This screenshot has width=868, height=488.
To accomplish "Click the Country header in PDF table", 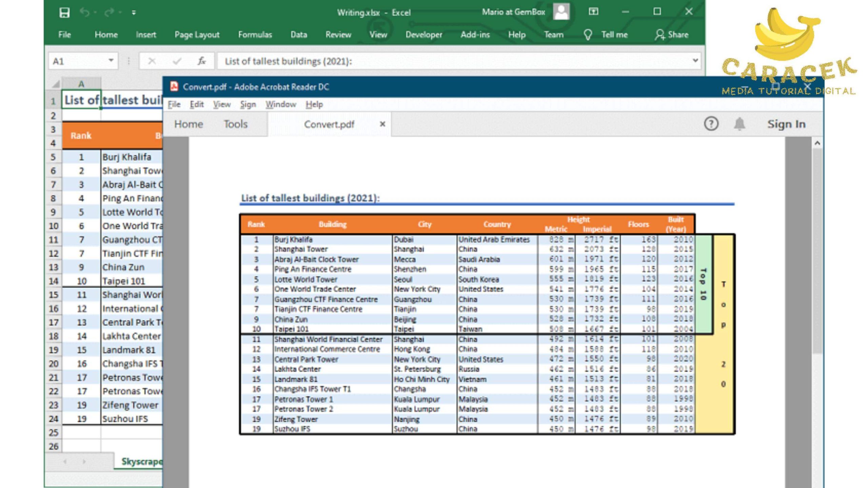I will (497, 224).
